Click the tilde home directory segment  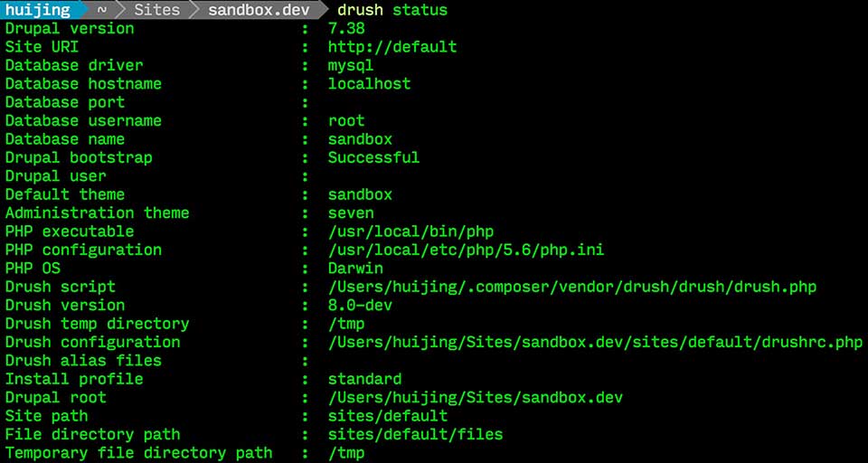[x=102, y=10]
